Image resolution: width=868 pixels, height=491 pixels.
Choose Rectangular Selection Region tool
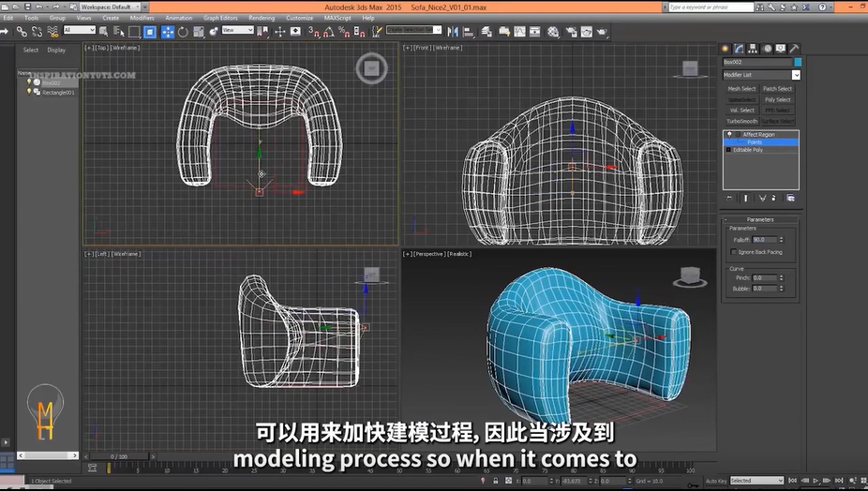(x=134, y=32)
